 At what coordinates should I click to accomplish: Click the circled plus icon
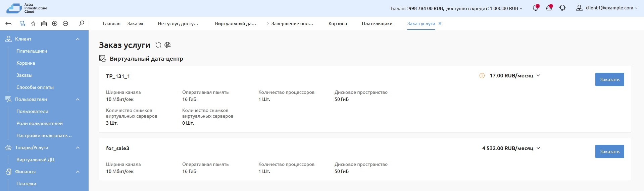tap(55, 23)
